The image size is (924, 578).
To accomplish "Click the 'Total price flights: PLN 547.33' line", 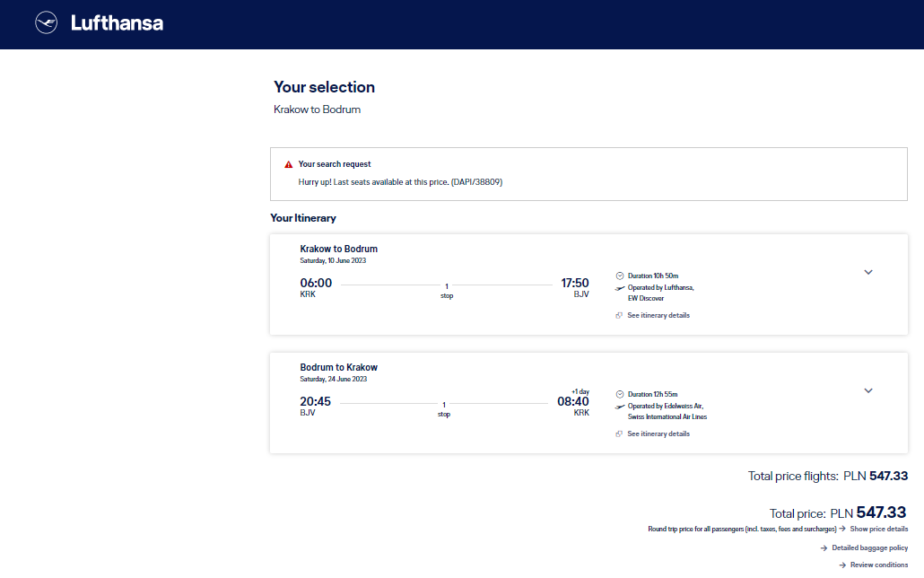I will pyautogui.click(x=828, y=476).
